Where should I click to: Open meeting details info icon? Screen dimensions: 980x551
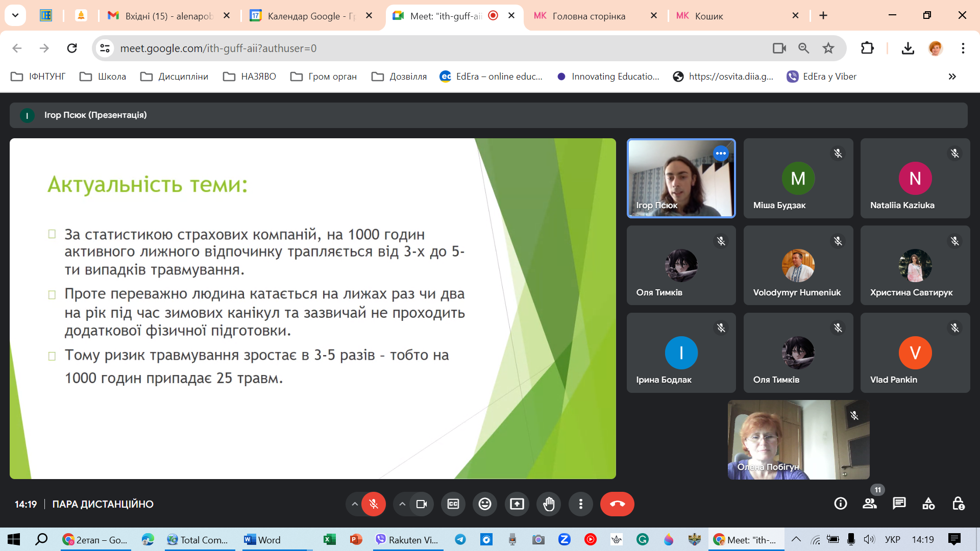tap(840, 504)
